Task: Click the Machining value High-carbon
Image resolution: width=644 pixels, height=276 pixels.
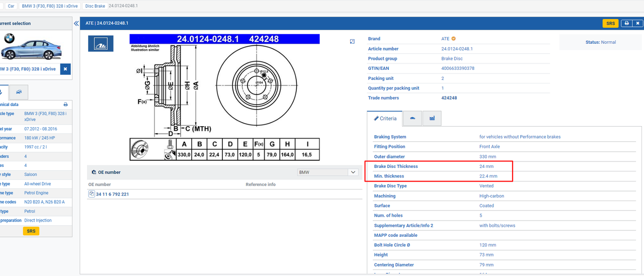Action: pos(492,196)
